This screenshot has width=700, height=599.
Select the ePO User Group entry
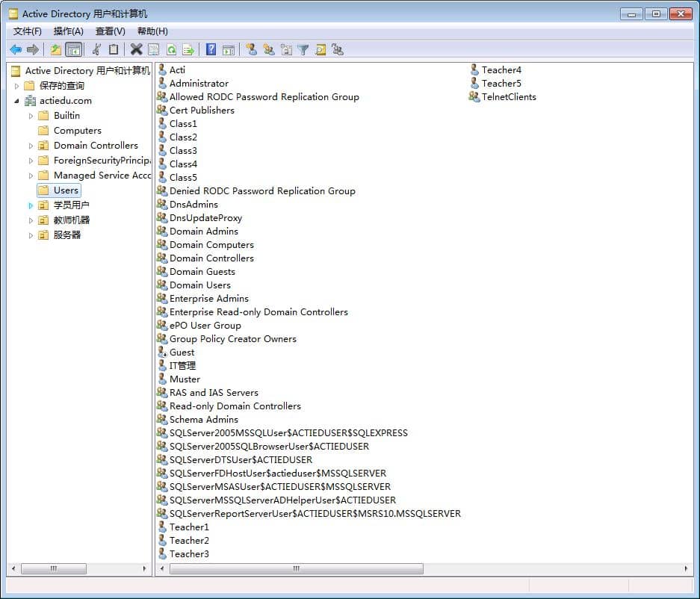tap(205, 325)
